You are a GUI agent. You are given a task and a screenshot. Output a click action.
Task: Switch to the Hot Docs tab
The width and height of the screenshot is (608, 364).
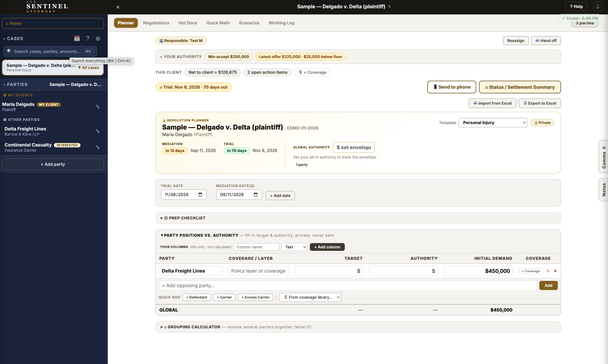[x=188, y=23]
